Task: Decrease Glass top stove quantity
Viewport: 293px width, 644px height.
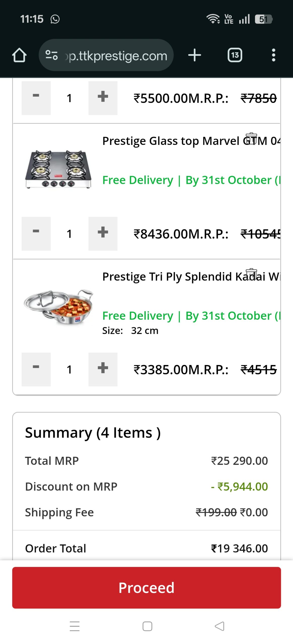Action: 36,233
